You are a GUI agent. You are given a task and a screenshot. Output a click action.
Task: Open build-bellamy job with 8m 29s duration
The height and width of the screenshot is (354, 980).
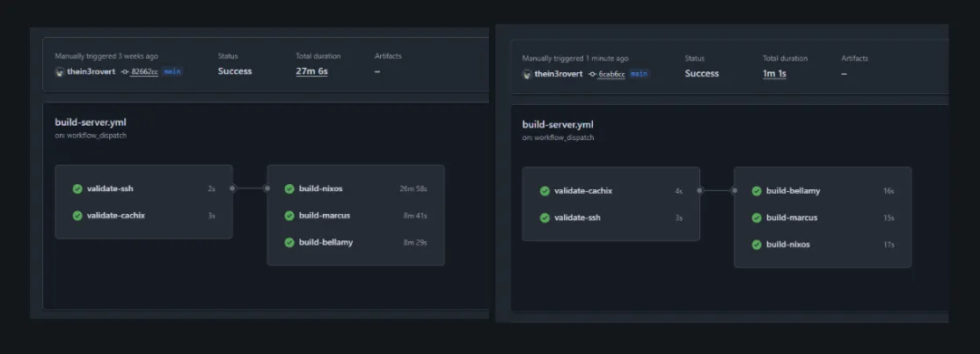pos(325,241)
